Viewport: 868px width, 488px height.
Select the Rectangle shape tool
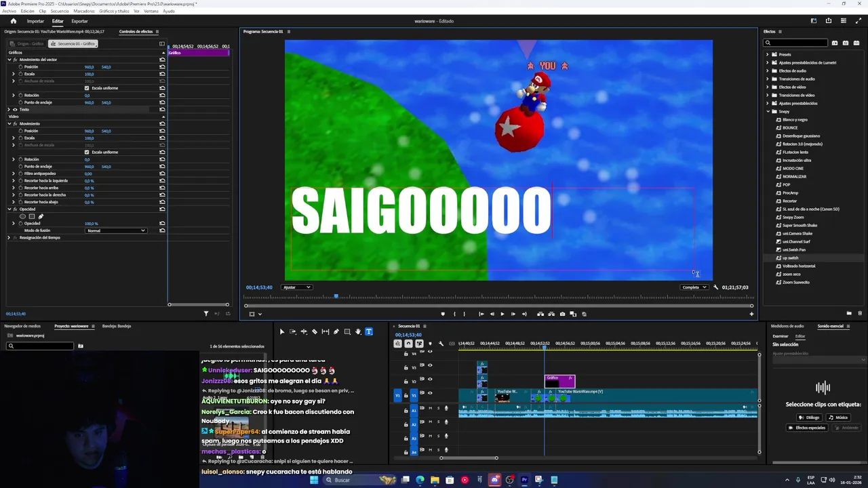tap(347, 331)
